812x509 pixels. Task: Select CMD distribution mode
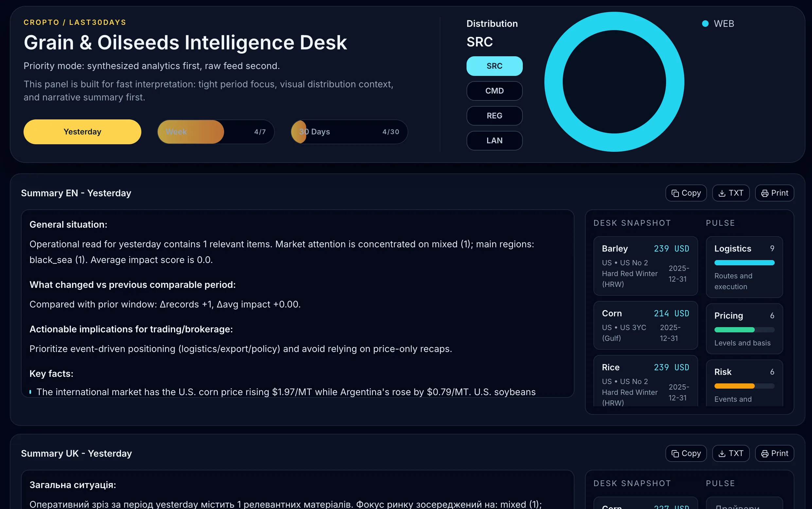[x=494, y=91]
